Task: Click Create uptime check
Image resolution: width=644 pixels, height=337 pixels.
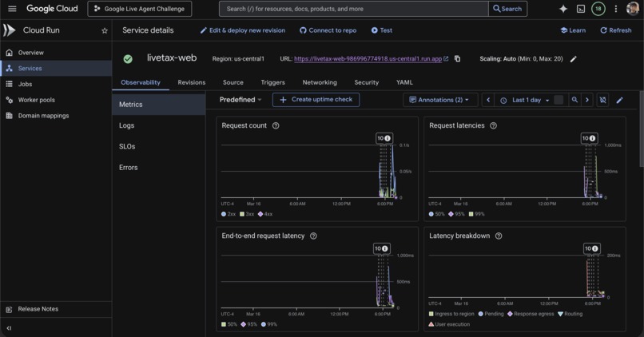Action: [x=316, y=100]
